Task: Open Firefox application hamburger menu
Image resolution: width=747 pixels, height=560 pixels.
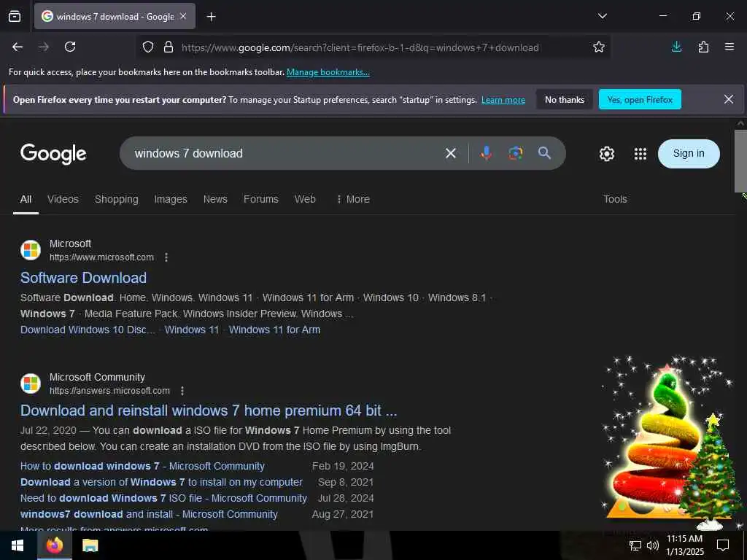Action: coord(729,47)
